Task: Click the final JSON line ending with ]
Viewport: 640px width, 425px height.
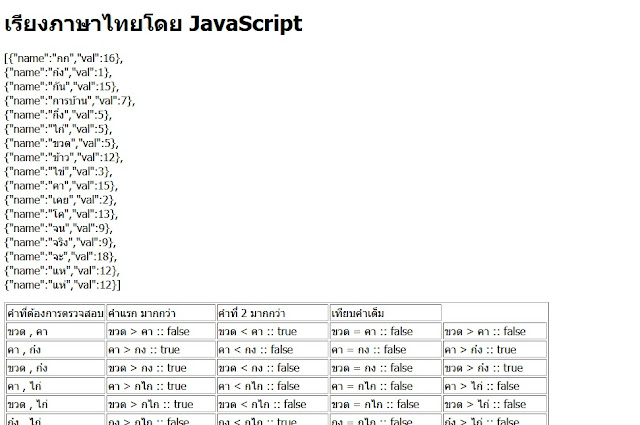Action: tap(62, 285)
